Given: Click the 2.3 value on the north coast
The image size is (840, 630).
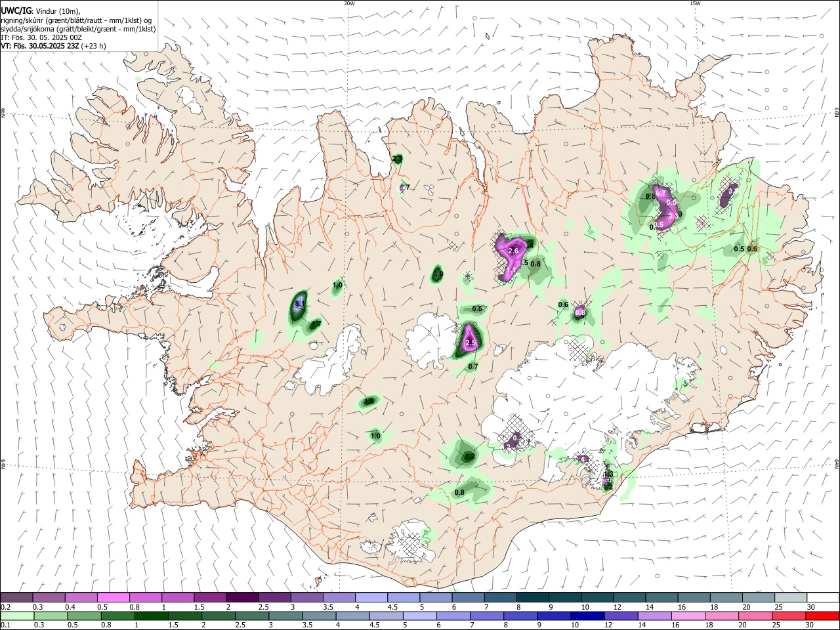Looking at the screenshot, I should pos(397,159).
